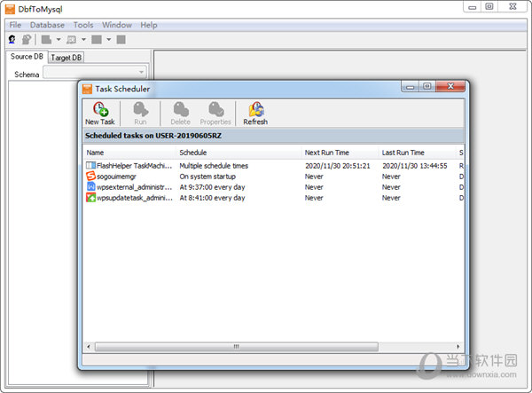
Task: Click the first user icon in main toolbar
Action: [12, 40]
